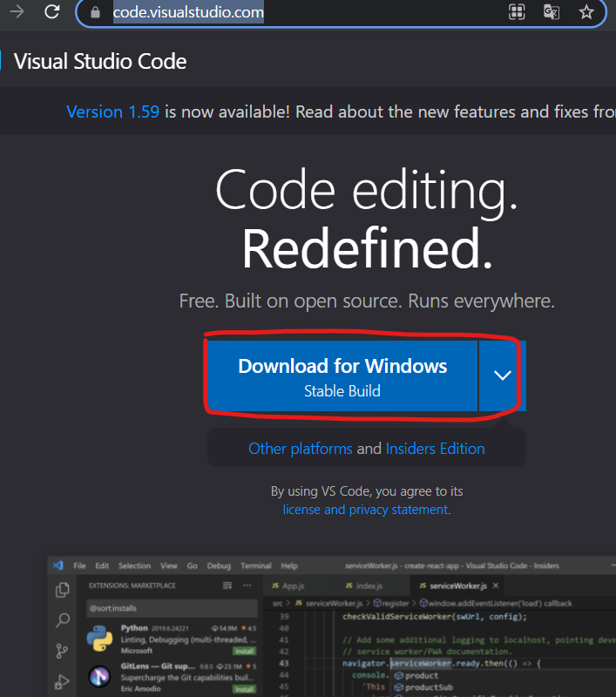Screen dimensions: 616x697
Task: Open Go menu in the preview screenshot
Action: click(x=192, y=565)
